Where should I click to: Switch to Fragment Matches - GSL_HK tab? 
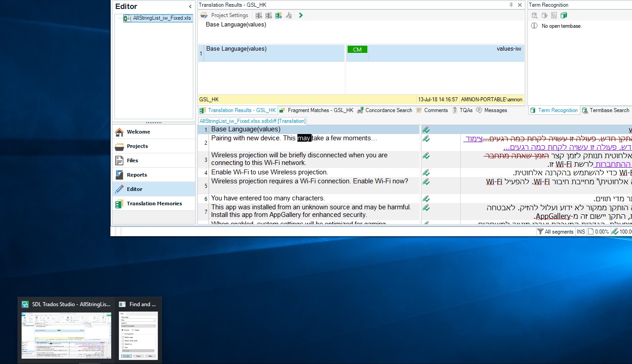[x=316, y=110]
